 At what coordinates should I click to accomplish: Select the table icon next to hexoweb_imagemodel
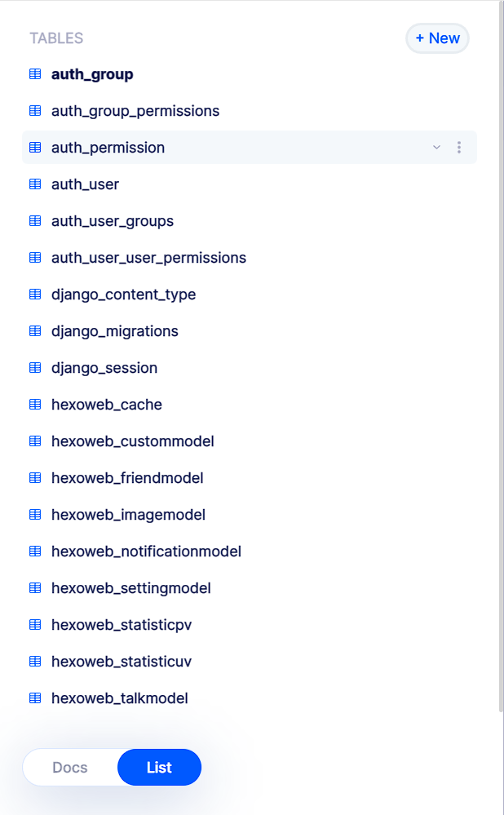click(34, 514)
